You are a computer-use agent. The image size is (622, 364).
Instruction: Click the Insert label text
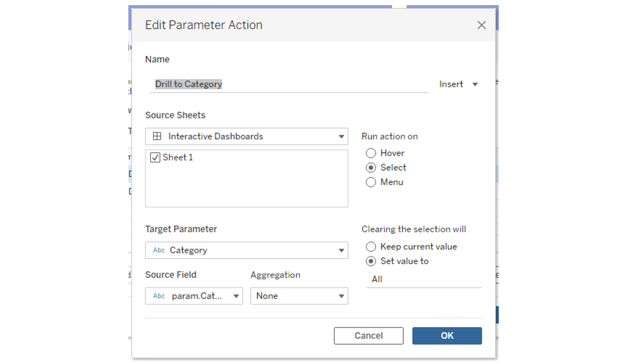[451, 84]
